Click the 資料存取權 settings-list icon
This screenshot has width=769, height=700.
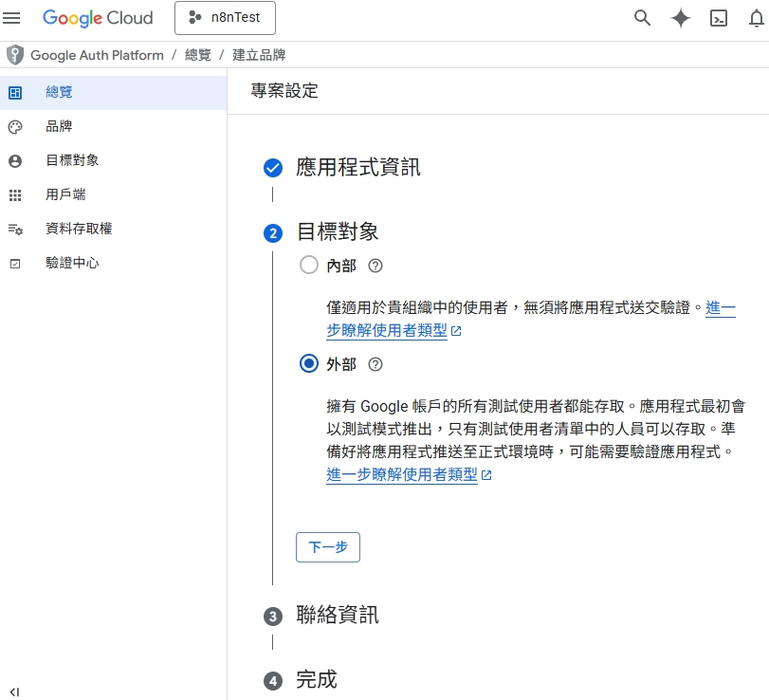15,230
